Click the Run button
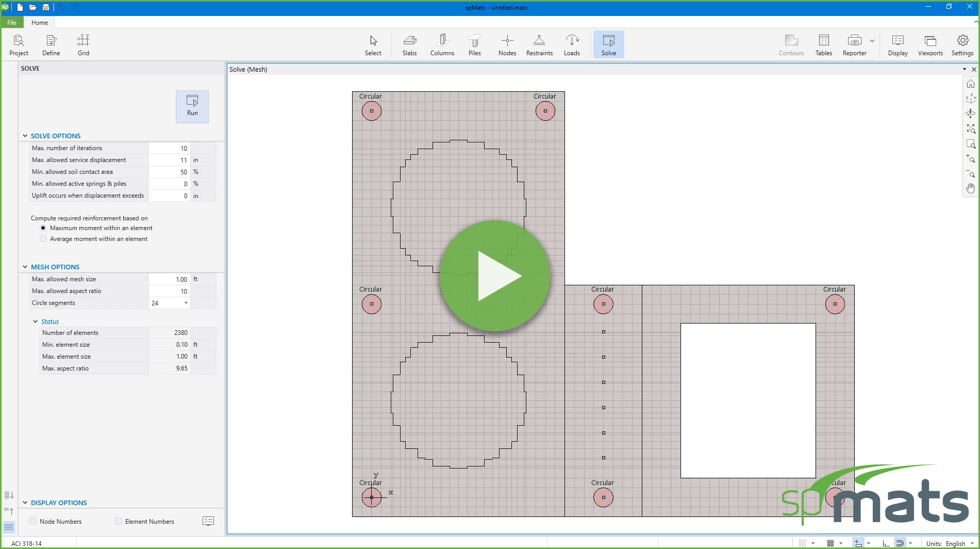 coord(192,106)
